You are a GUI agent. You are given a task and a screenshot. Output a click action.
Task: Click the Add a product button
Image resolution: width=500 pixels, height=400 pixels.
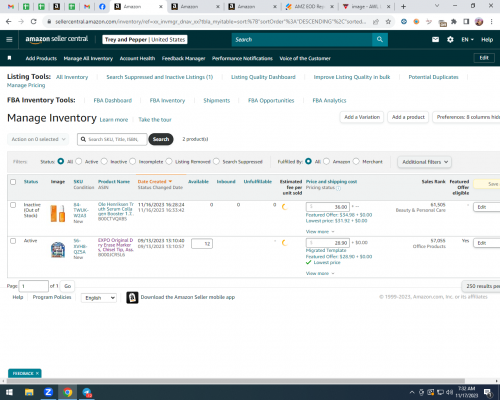(x=408, y=117)
